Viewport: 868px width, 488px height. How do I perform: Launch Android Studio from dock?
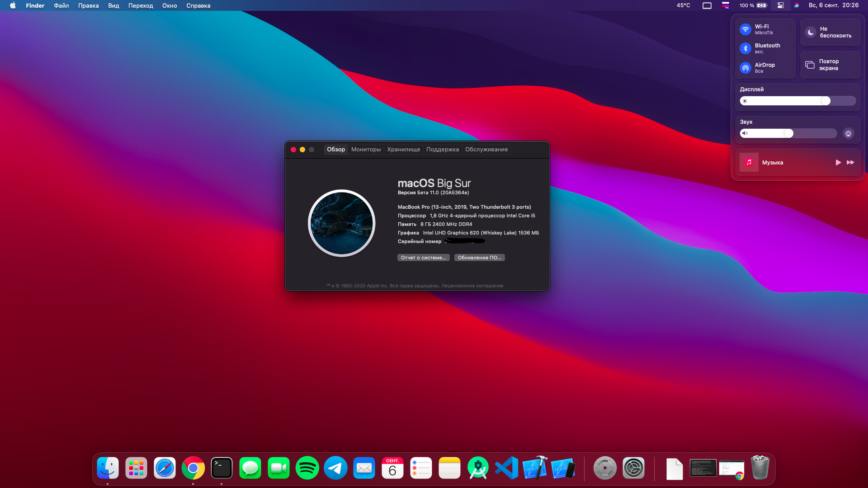pyautogui.click(x=478, y=468)
